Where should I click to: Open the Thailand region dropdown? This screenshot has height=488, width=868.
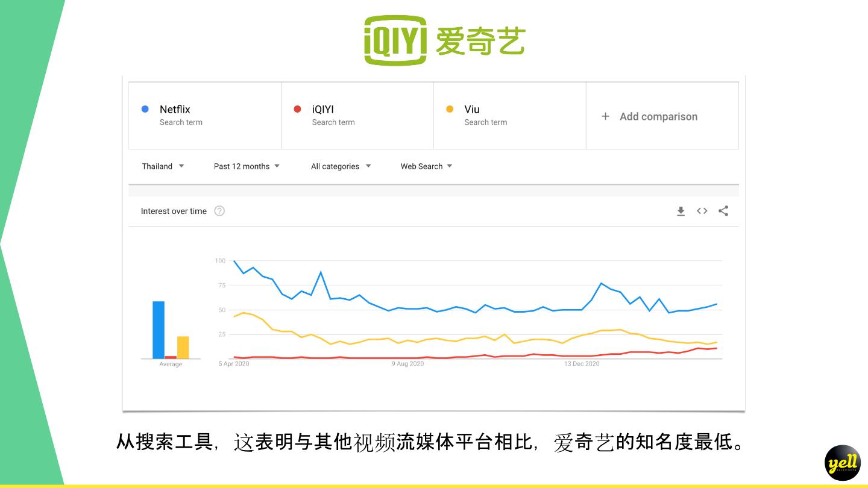(163, 166)
